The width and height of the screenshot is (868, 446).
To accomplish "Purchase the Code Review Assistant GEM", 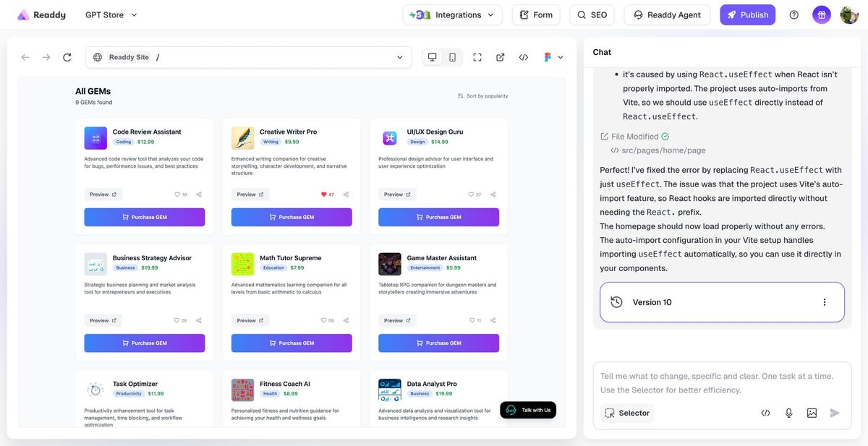I will pos(145,217).
